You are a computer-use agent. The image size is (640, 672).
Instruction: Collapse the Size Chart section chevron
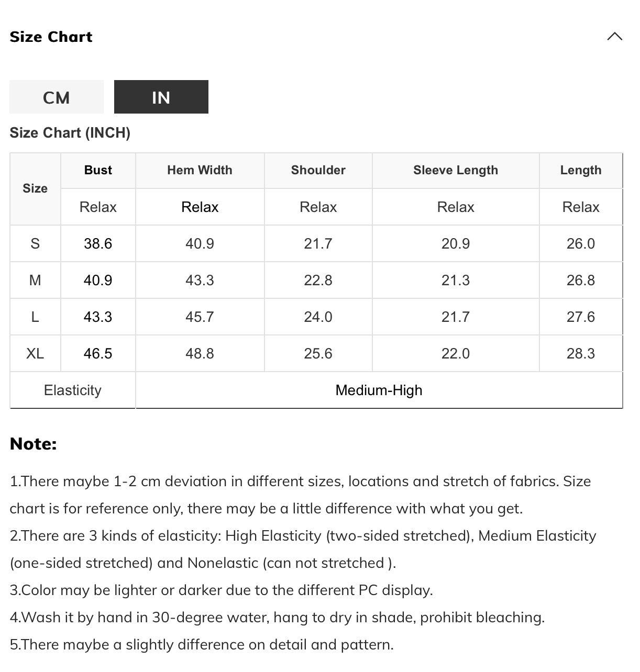click(x=614, y=36)
